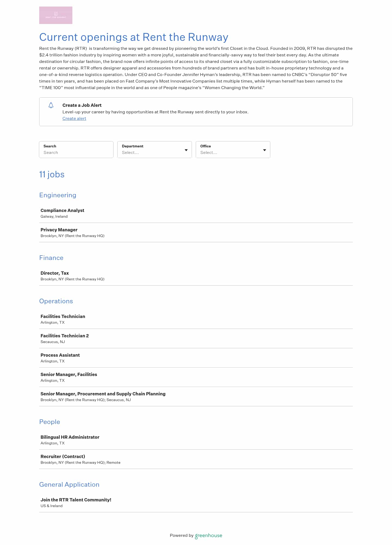Screen dimensions: 392x545
Task: View the Recruiter (Contract) job
Action: (63, 456)
